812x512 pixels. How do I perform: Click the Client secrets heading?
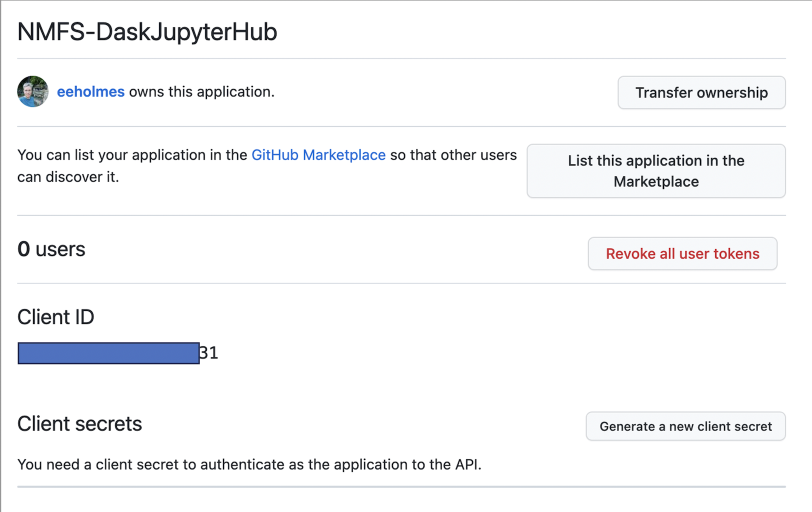(79, 424)
